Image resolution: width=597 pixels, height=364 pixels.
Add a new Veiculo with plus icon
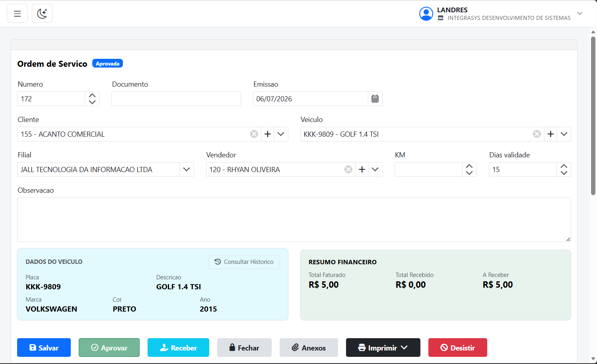550,134
